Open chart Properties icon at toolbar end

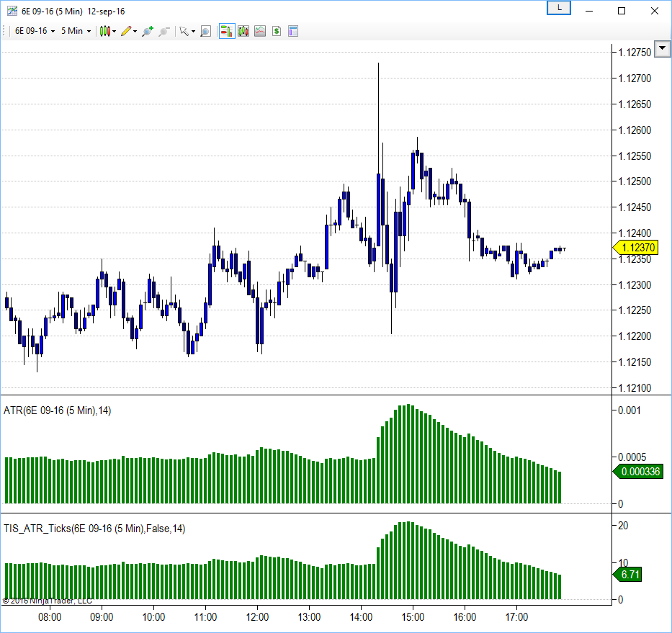[293, 31]
